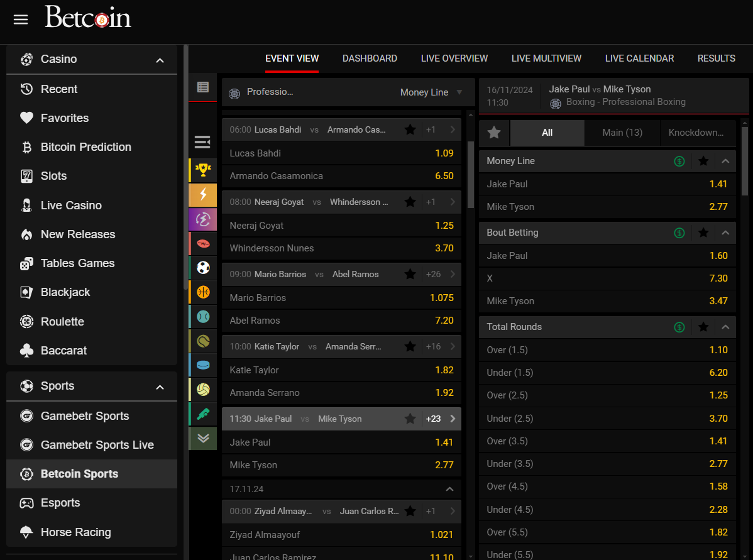Open the Slots section
The height and width of the screenshot is (560, 753).
tap(92, 176)
